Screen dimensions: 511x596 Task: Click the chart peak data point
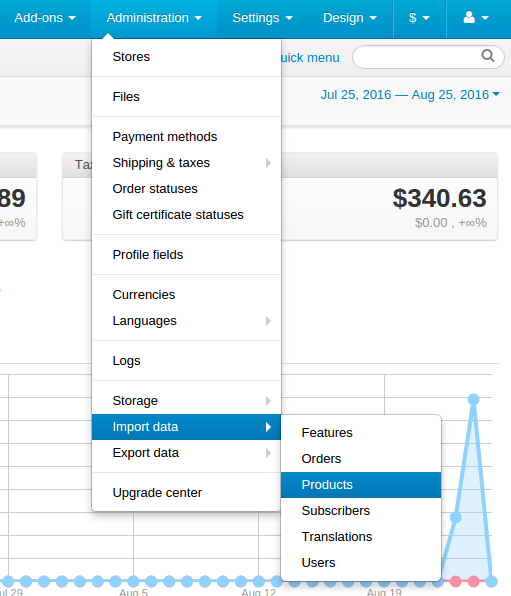point(473,399)
